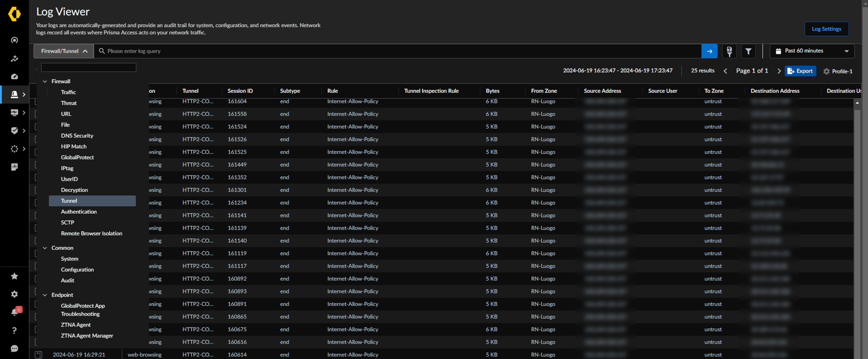Open the dashboard gauge icon in sidebar

(14, 77)
